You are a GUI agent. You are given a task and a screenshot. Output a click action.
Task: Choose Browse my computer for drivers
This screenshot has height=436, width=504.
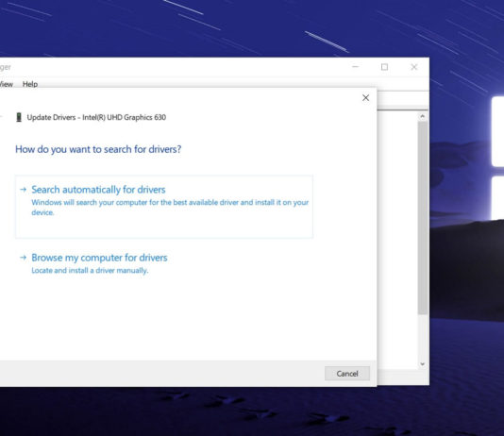click(99, 258)
